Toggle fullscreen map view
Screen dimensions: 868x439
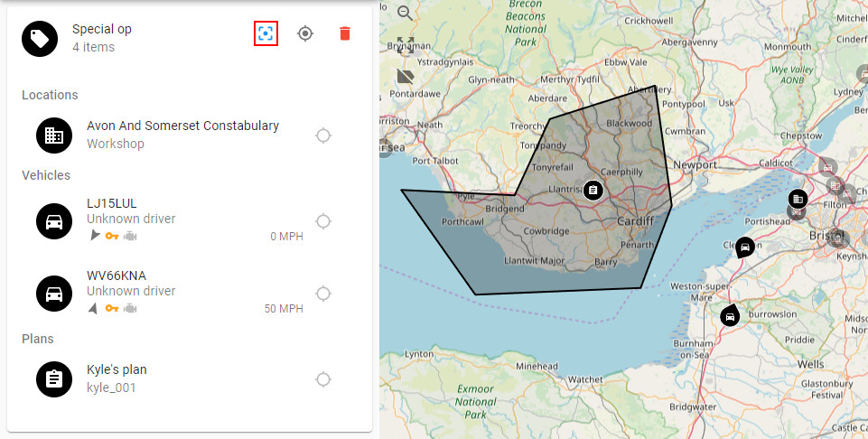pyautogui.click(x=406, y=44)
